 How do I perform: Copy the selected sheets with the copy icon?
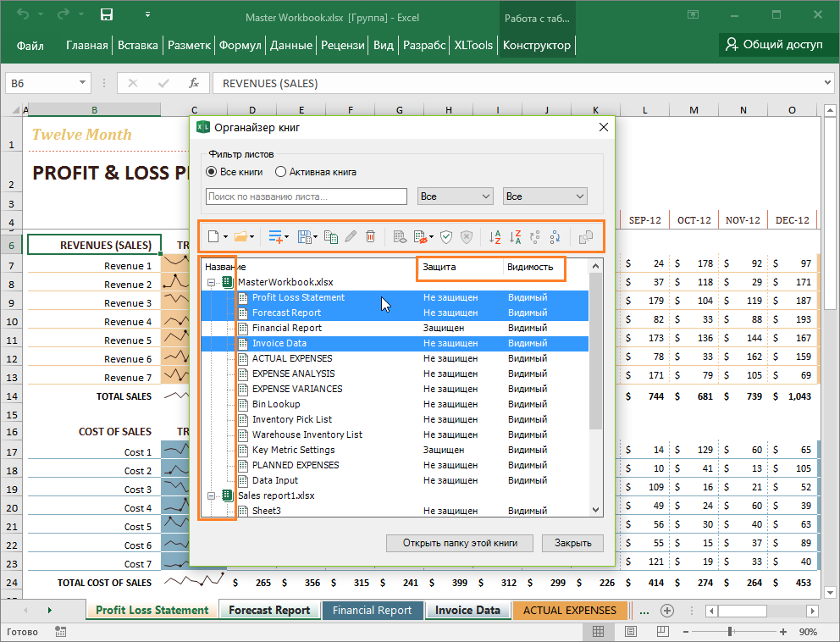coord(332,236)
